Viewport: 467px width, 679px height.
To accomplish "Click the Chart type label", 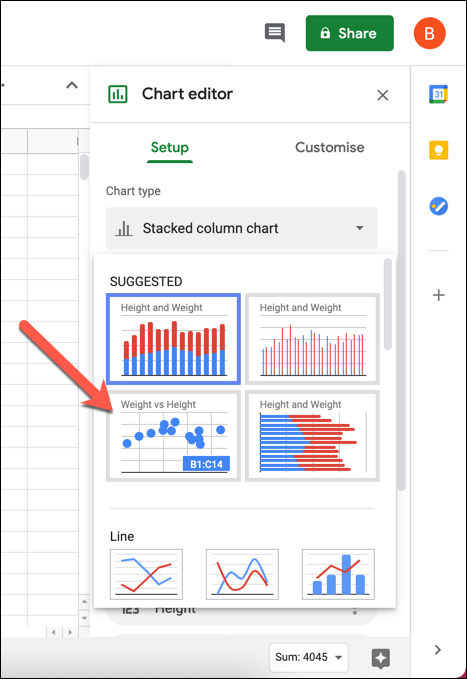I will pos(133,191).
